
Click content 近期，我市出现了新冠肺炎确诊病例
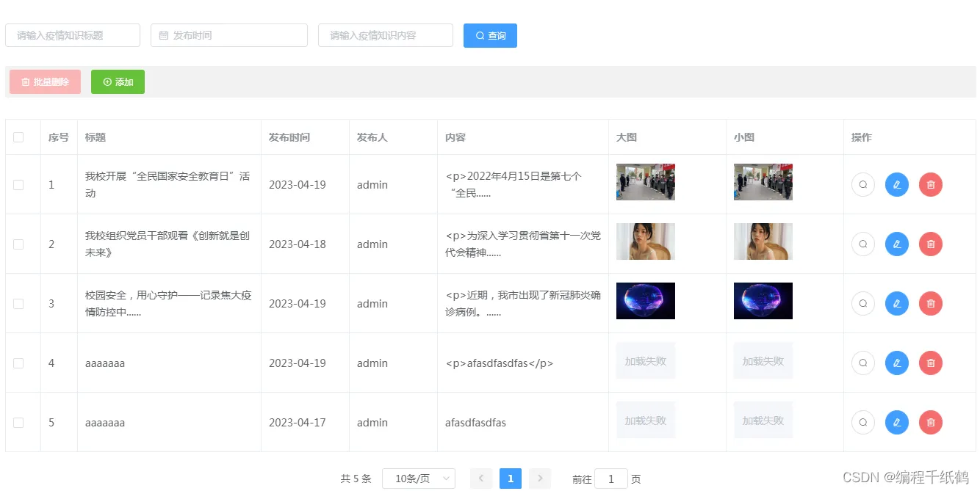pyautogui.click(x=523, y=304)
